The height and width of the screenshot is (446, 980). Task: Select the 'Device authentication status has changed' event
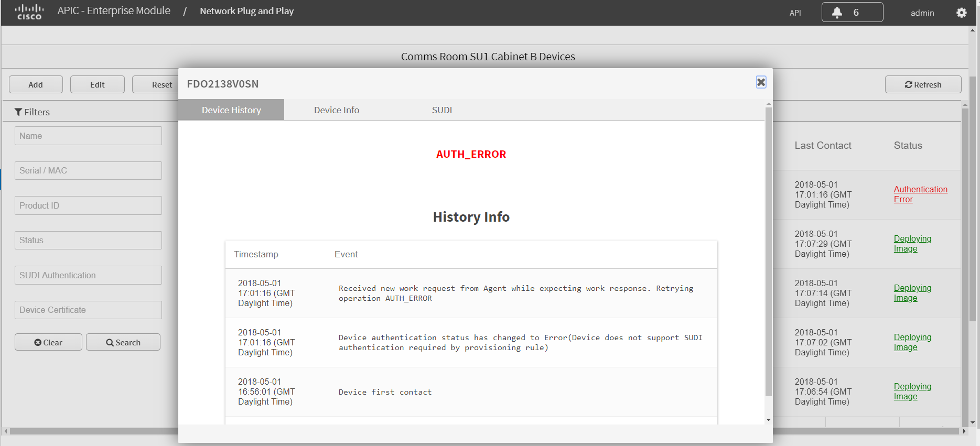521,342
